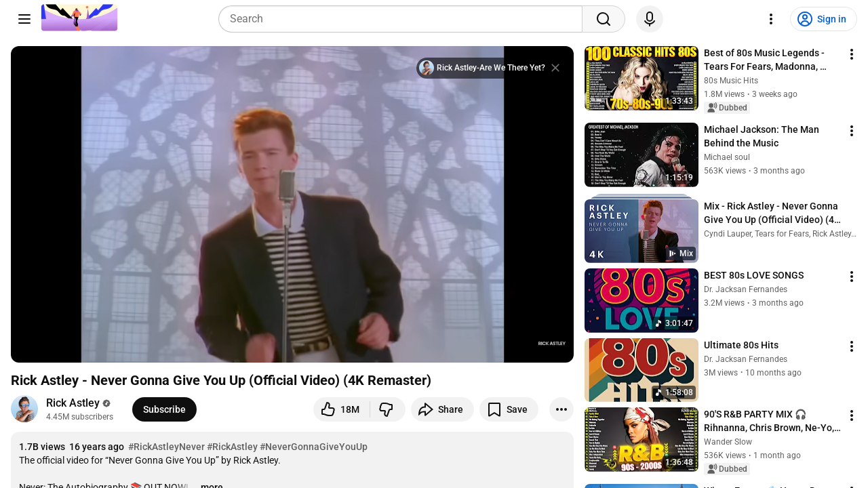Click the #RickAstley hashtag

click(x=231, y=447)
